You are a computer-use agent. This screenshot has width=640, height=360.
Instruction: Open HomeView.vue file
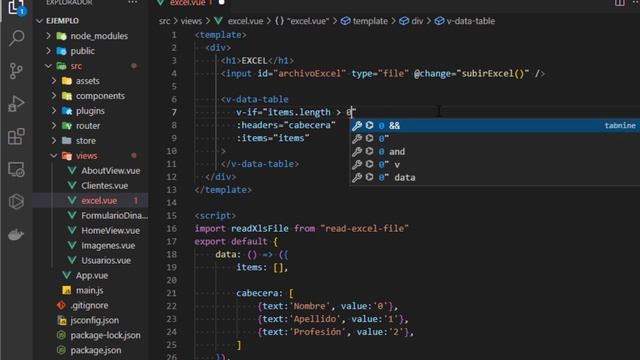(x=111, y=231)
